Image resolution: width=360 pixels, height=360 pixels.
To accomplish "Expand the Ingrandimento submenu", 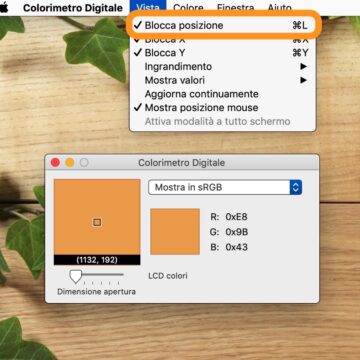I will pos(223,67).
